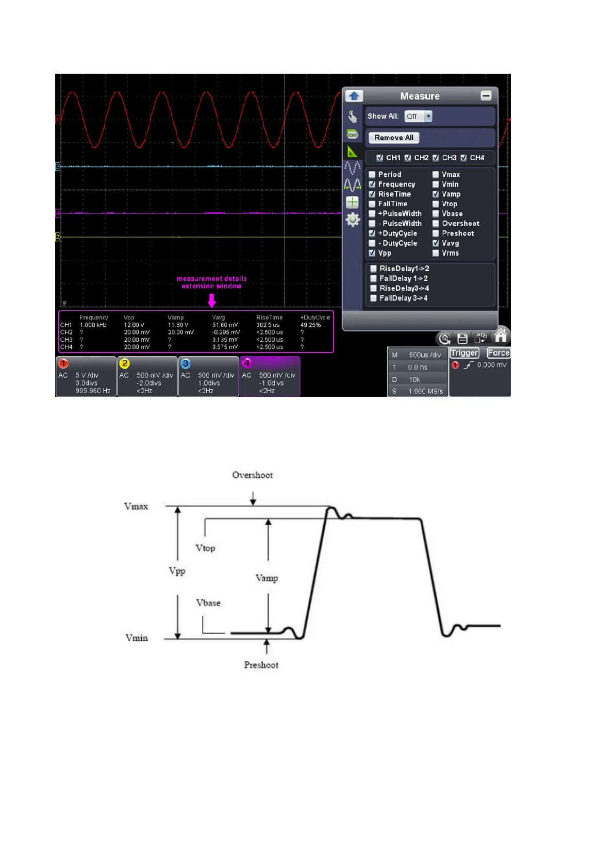Viewport: 614px width, 868px height.
Task: Check the Vtop measurement box
Action: pos(436,204)
